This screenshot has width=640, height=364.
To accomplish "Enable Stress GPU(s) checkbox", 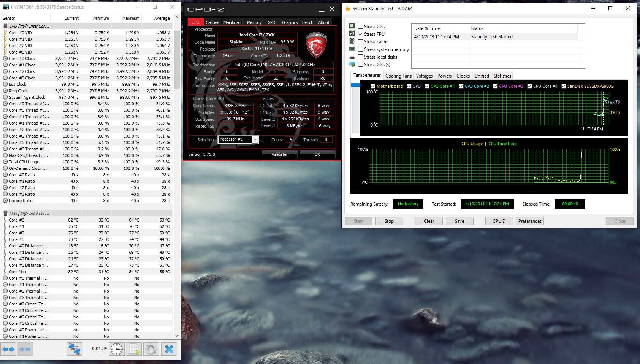I will pyautogui.click(x=360, y=65).
